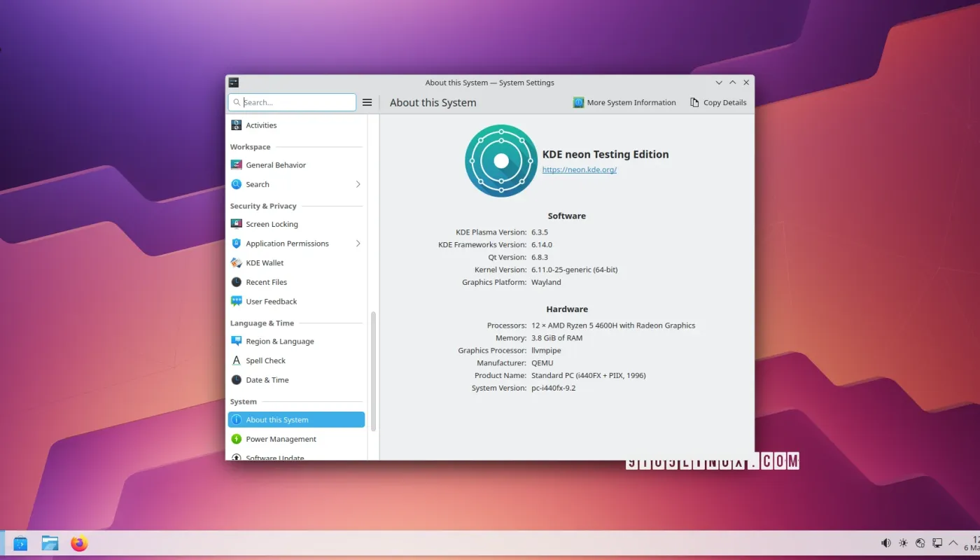Image resolution: width=980 pixels, height=560 pixels.
Task: Click the Date & Time clock icon
Action: pos(237,380)
